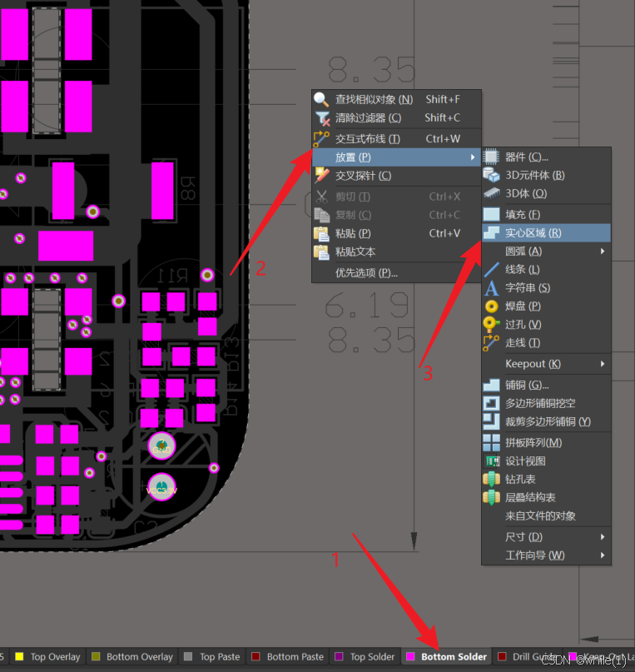
Task: Select the 交互式布线 routing icon
Action: point(321,139)
